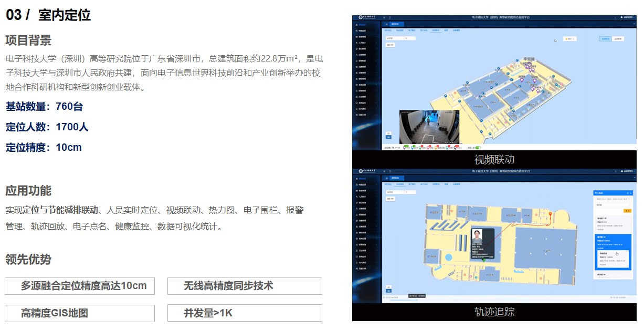Click the orange query button in the trajectory panel

[627, 211]
